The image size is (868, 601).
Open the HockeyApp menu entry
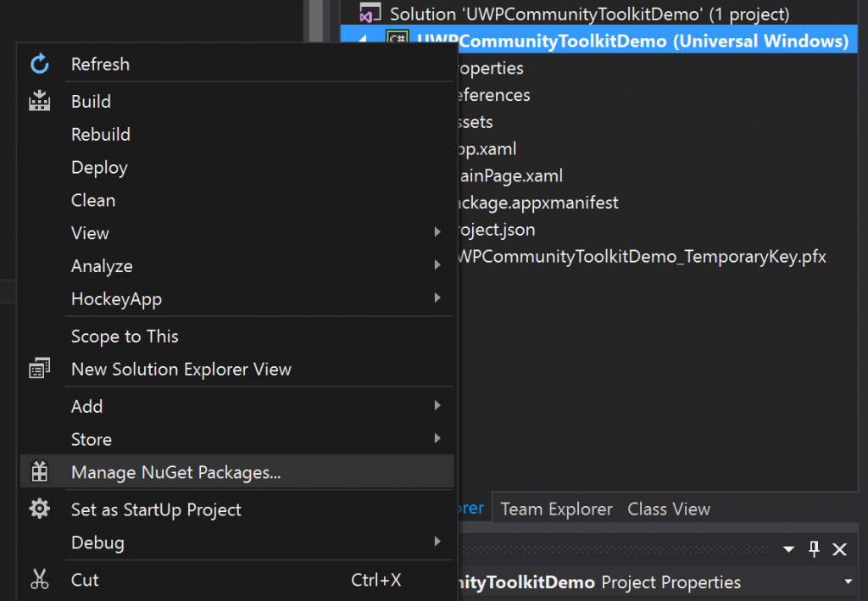click(237, 299)
